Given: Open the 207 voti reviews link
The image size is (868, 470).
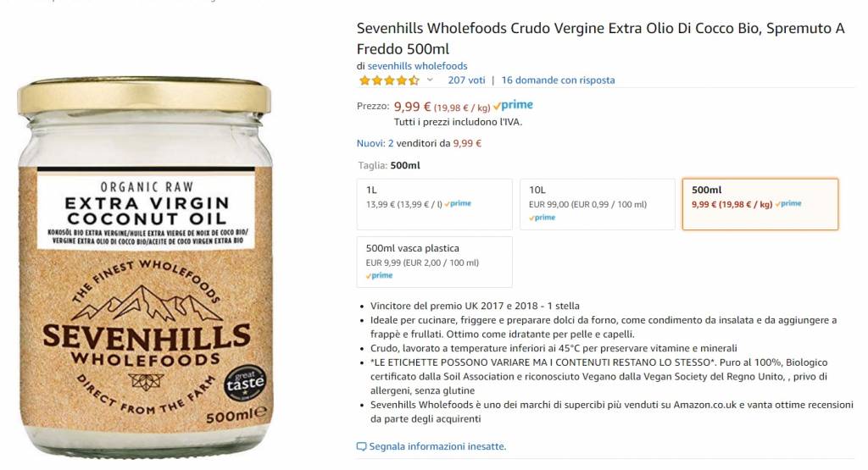Looking at the screenshot, I should (x=466, y=80).
